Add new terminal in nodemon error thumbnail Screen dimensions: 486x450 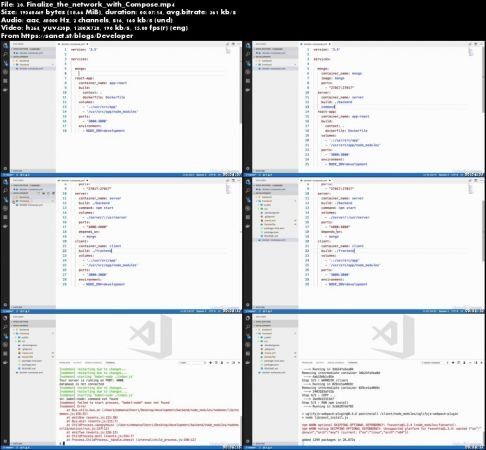click(x=210, y=362)
